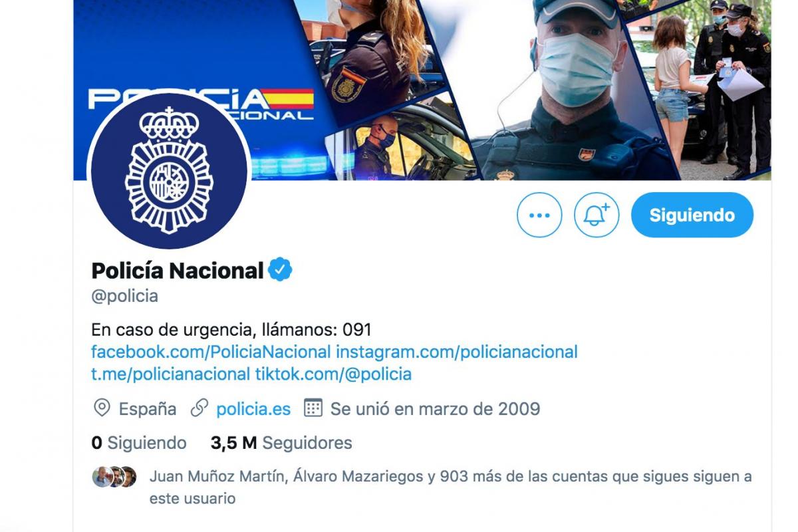Click the link chain icon beside policia.es

[199, 408]
